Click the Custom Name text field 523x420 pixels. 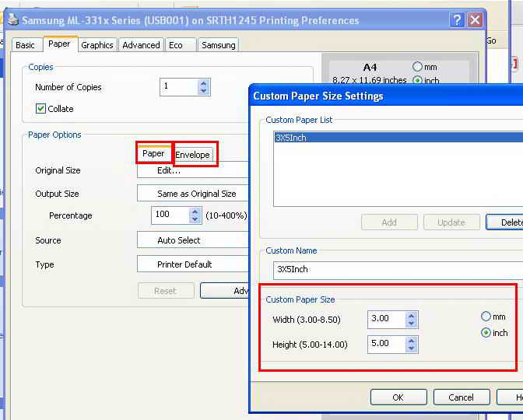tap(398, 271)
